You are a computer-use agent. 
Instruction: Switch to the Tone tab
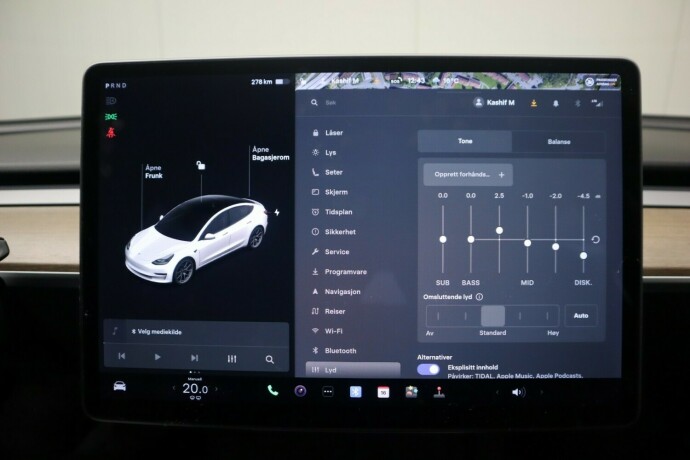pyautogui.click(x=465, y=141)
